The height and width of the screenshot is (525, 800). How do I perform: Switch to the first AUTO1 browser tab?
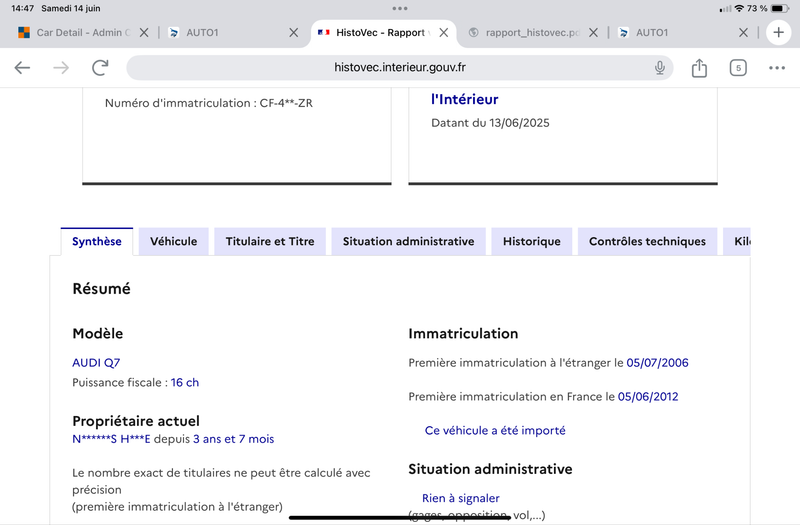(202, 33)
